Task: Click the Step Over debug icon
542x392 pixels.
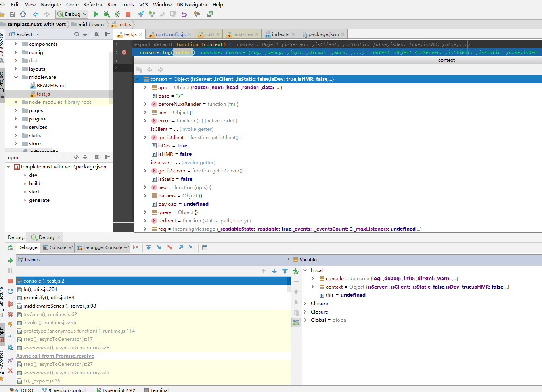Action: (149, 247)
